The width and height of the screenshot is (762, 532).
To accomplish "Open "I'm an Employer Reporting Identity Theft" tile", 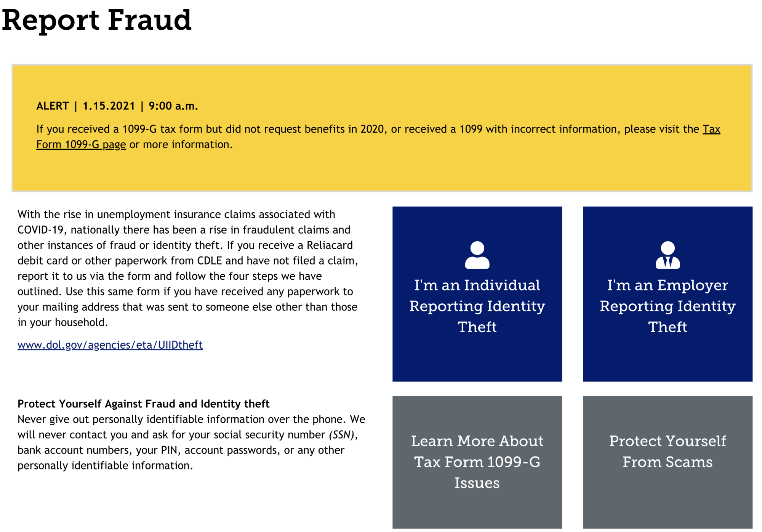I will tap(668, 306).
